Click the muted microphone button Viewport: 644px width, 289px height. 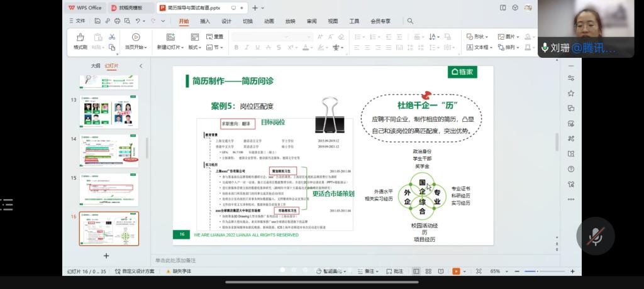click(594, 236)
